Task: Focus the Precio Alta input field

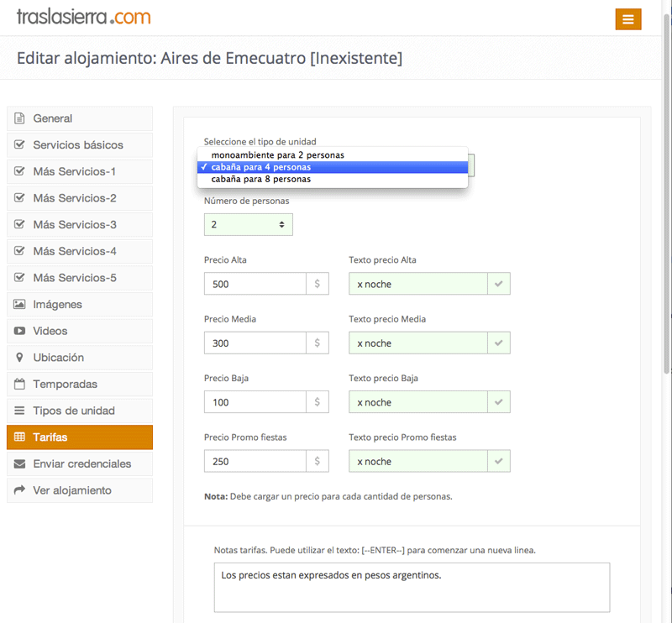Action: point(255,284)
